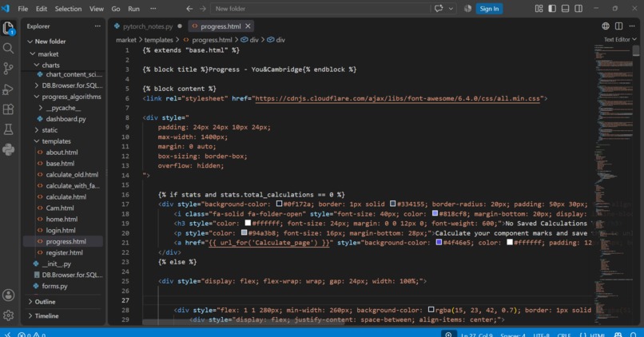Click the remote window icon in status bar
This screenshot has width=644, height=337.
coord(6,335)
